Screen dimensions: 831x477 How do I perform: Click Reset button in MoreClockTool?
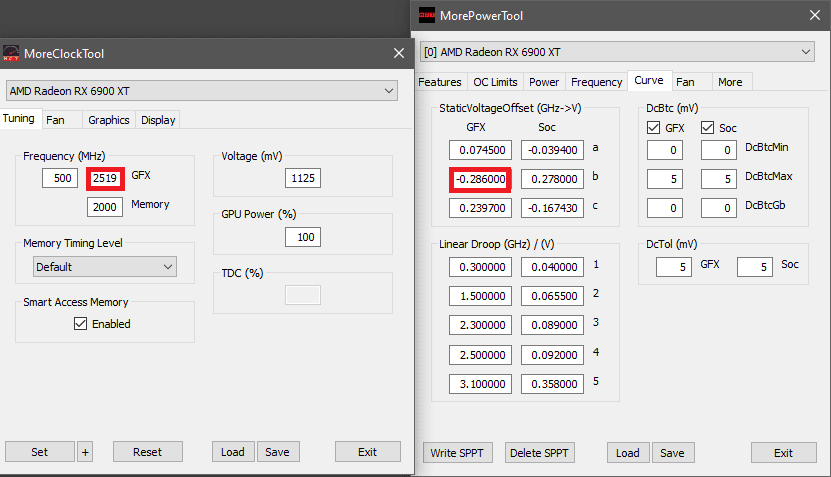pyautogui.click(x=147, y=452)
